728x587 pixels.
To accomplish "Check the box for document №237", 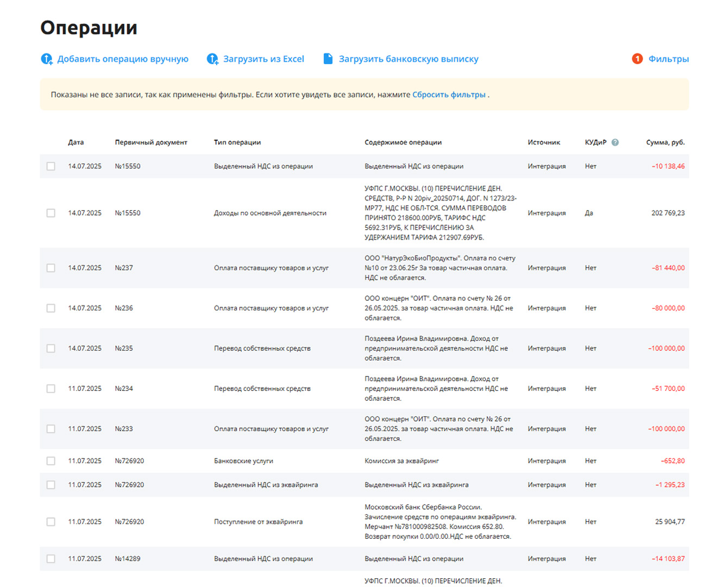I will (51, 268).
